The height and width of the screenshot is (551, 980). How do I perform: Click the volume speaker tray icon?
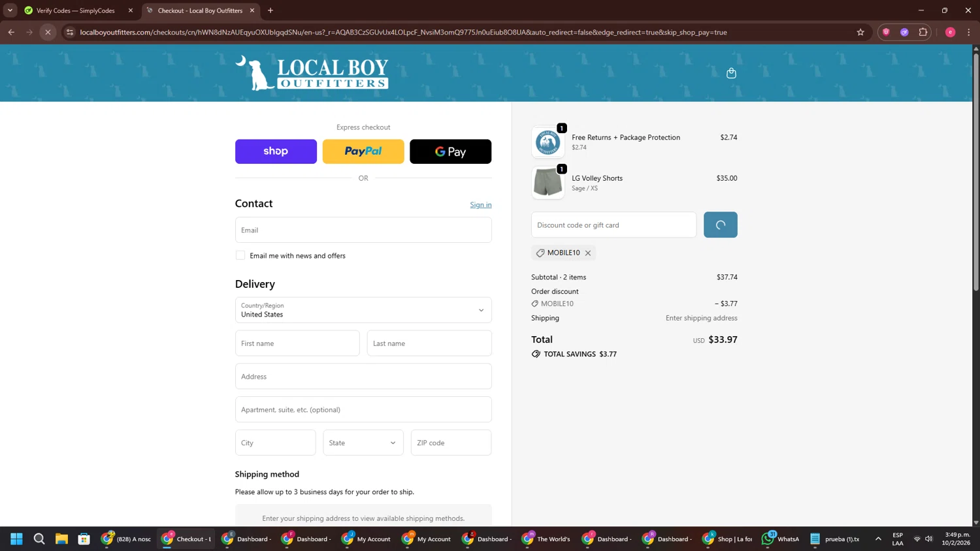coord(929,539)
